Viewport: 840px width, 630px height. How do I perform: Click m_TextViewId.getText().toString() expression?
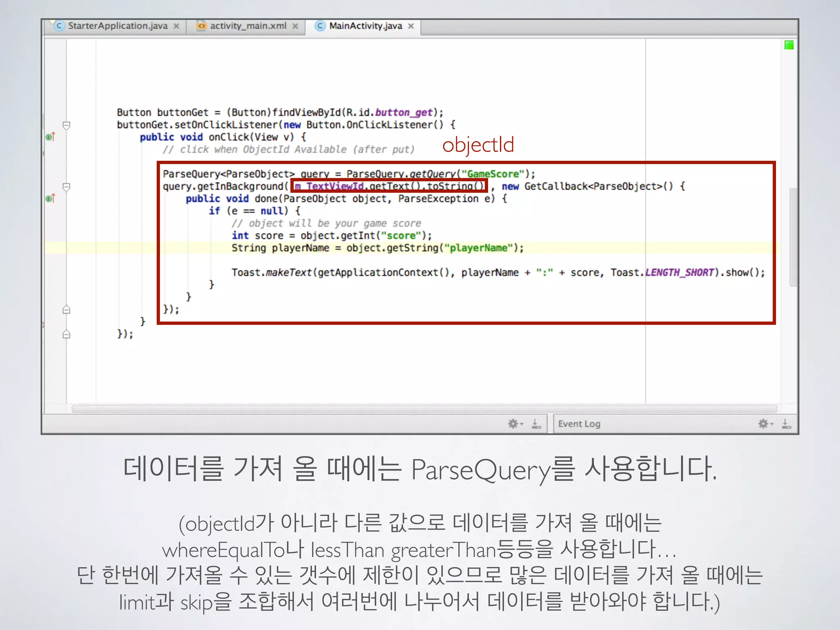(390, 186)
